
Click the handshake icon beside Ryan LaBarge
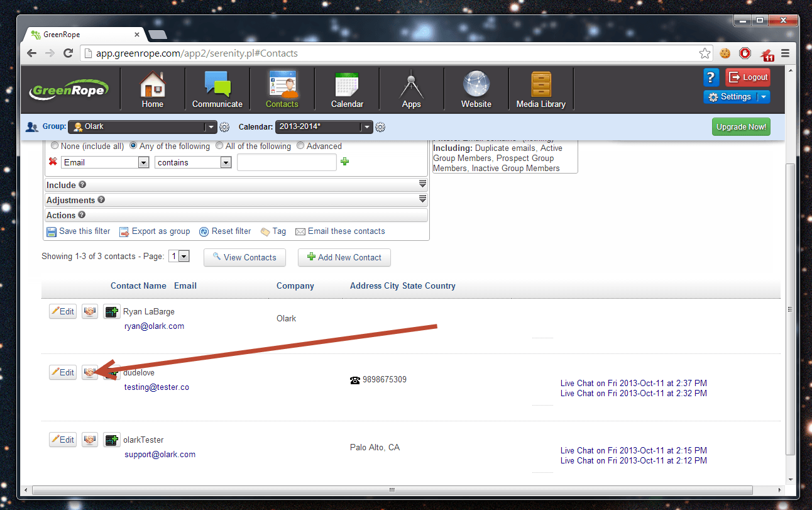[x=90, y=311]
